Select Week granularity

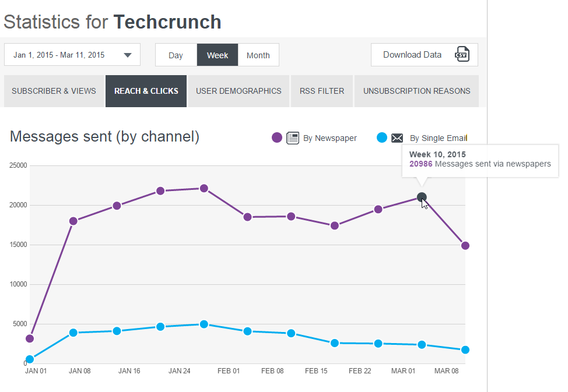pos(218,55)
